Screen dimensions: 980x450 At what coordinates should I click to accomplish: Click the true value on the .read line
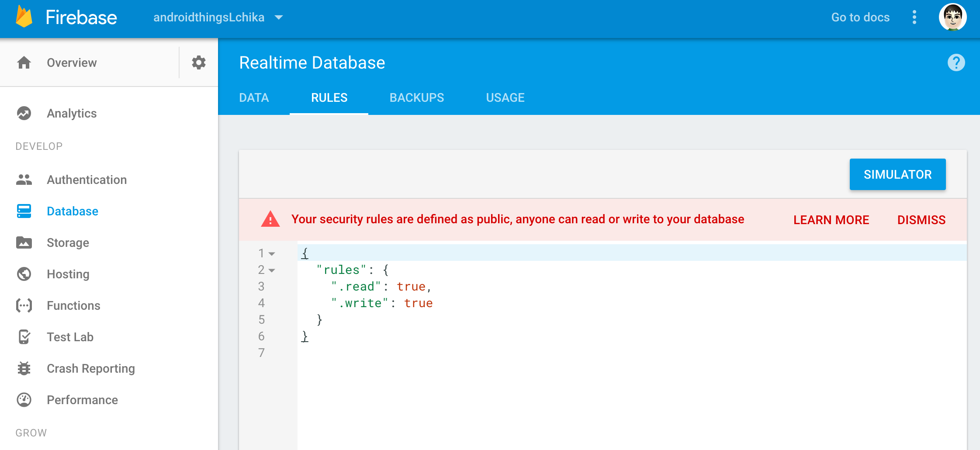(x=411, y=287)
